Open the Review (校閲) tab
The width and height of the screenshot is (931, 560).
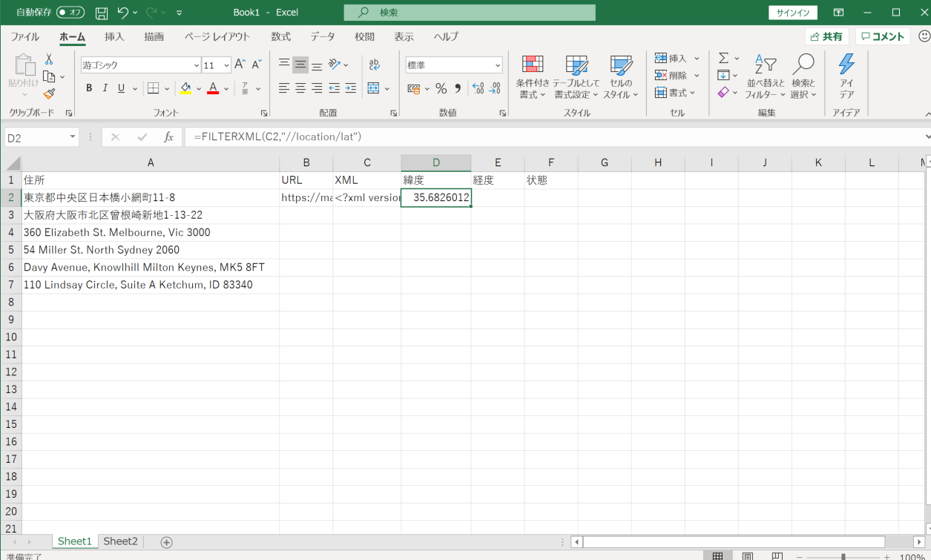point(364,36)
